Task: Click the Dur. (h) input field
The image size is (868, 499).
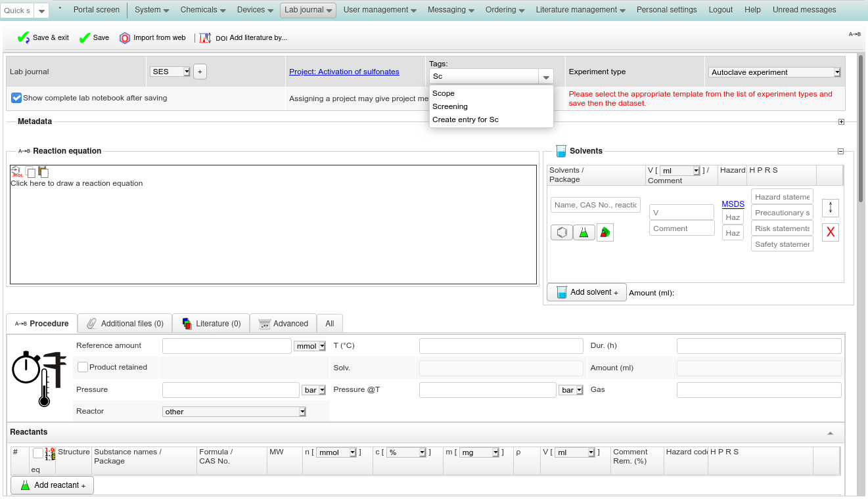Action: (759, 346)
